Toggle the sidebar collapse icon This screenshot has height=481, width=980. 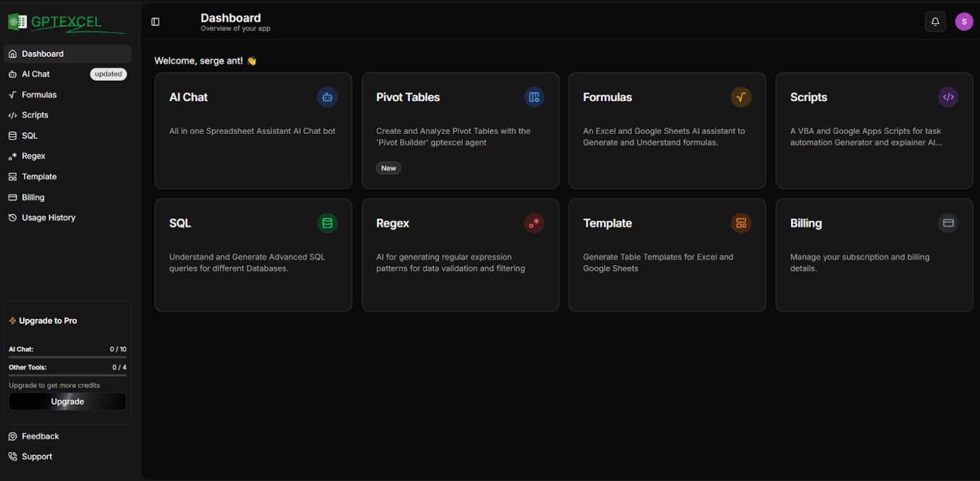click(x=155, y=22)
